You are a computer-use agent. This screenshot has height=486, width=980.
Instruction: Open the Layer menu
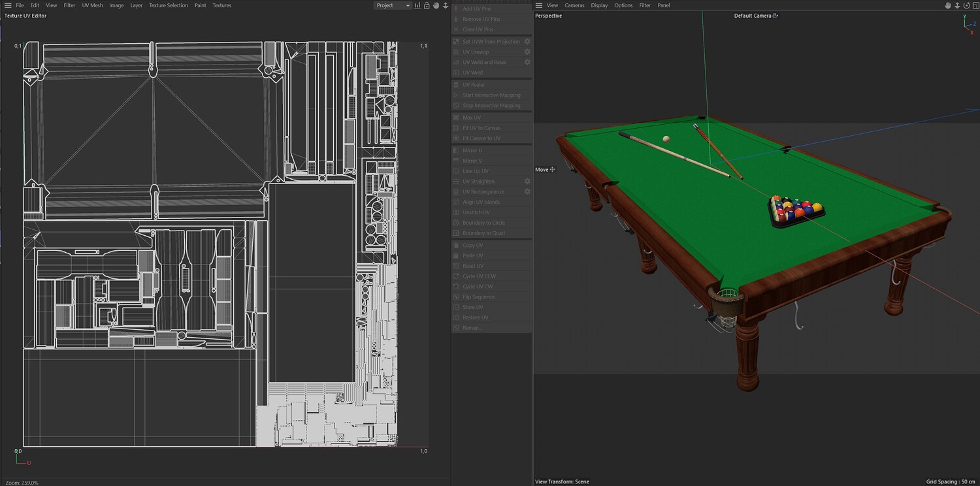(136, 5)
